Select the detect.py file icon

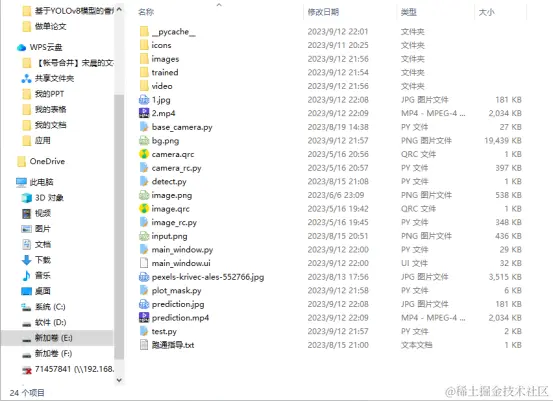pyautogui.click(x=144, y=181)
